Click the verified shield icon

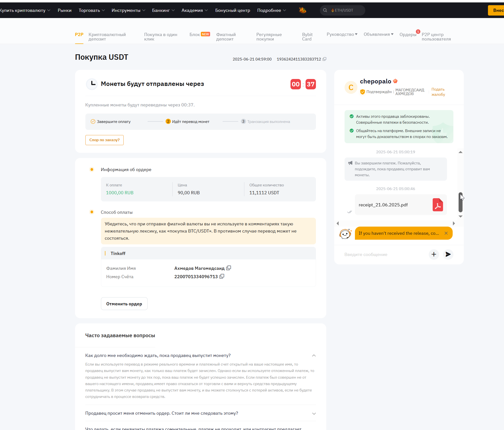(362, 92)
